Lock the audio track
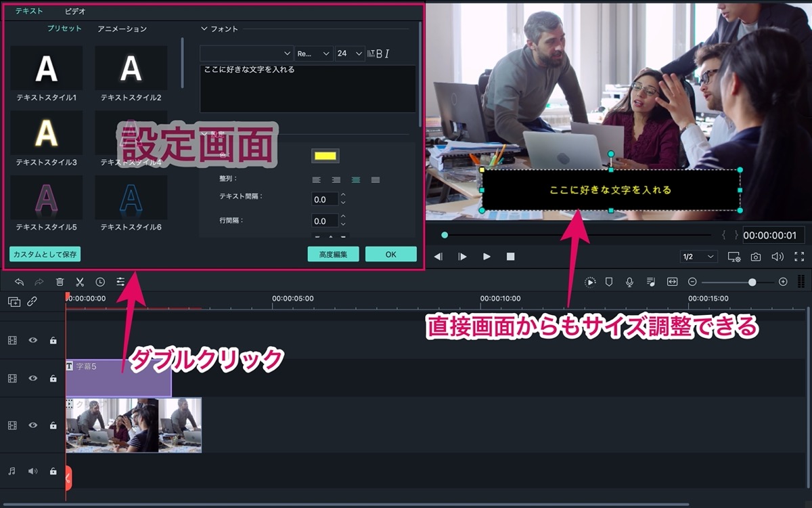This screenshot has width=812, height=508. click(53, 471)
